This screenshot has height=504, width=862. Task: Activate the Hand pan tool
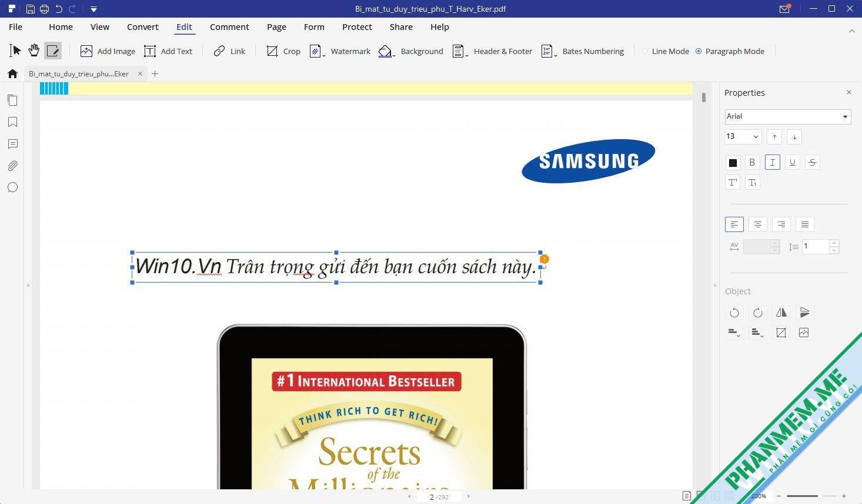tap(34, 51)
